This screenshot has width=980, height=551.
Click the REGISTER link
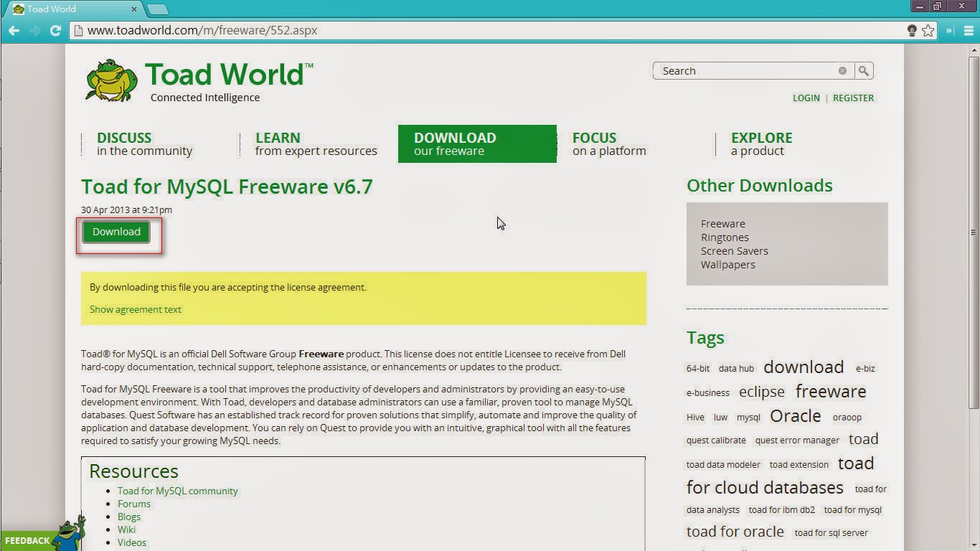853,98
